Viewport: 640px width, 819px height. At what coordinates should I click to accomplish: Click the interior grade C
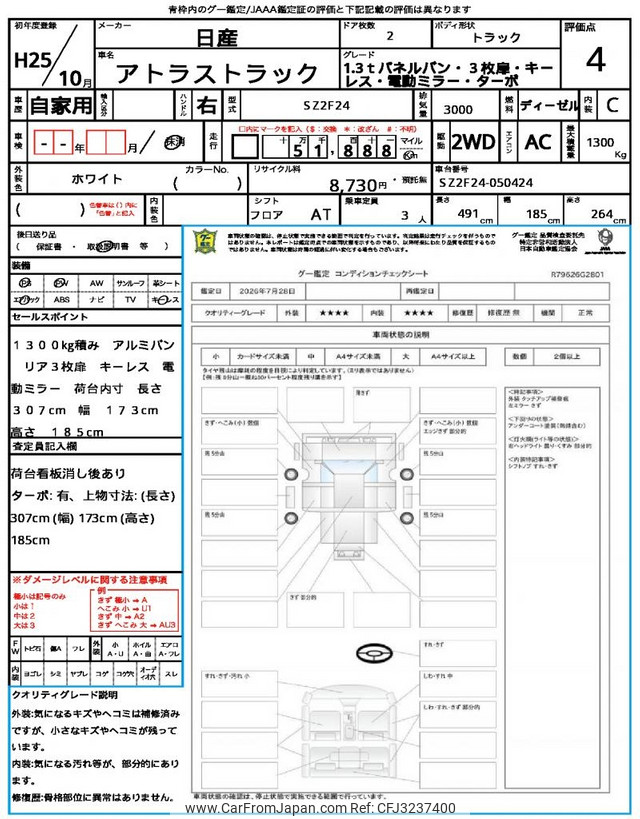coord(612,106)
